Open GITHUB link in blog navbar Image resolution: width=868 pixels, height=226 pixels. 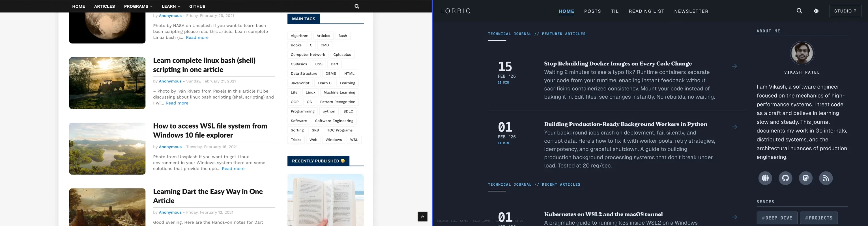197,6
